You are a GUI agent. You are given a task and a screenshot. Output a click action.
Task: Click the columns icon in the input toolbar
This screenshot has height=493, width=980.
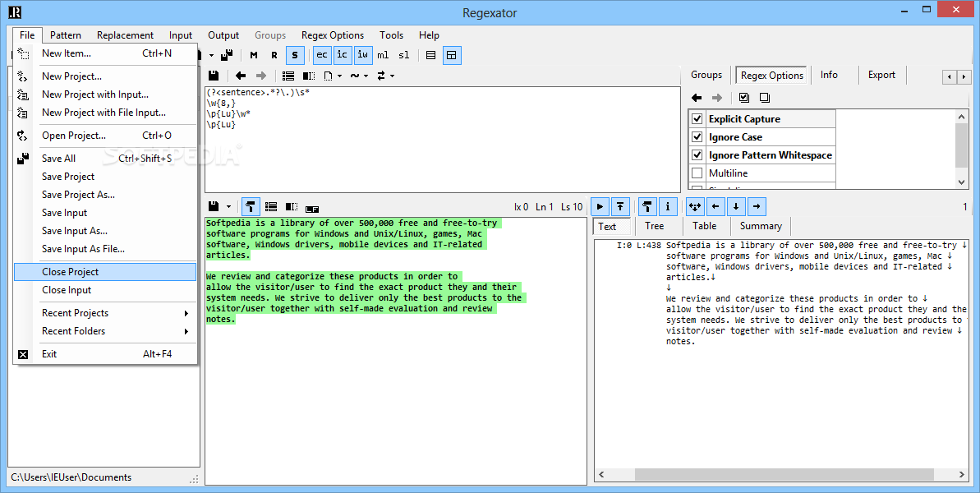[x=292, y=206]
